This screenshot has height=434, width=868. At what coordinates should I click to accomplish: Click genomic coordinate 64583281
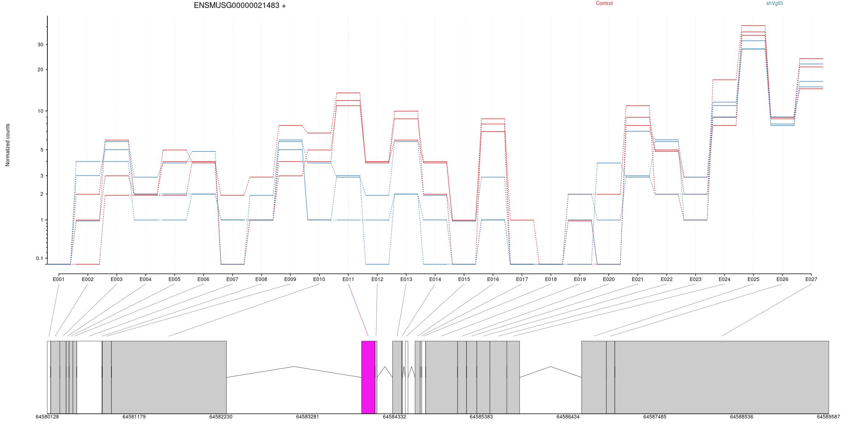(307, 417)
